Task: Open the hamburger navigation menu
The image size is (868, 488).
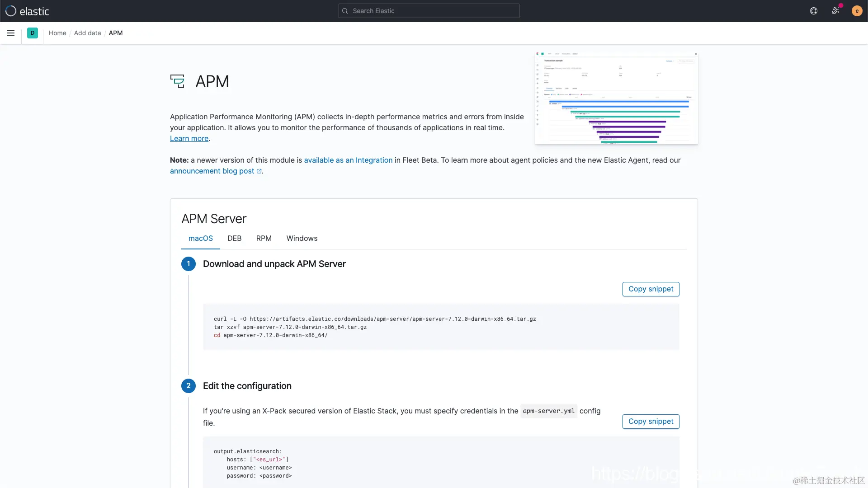Action: [11, 33]
